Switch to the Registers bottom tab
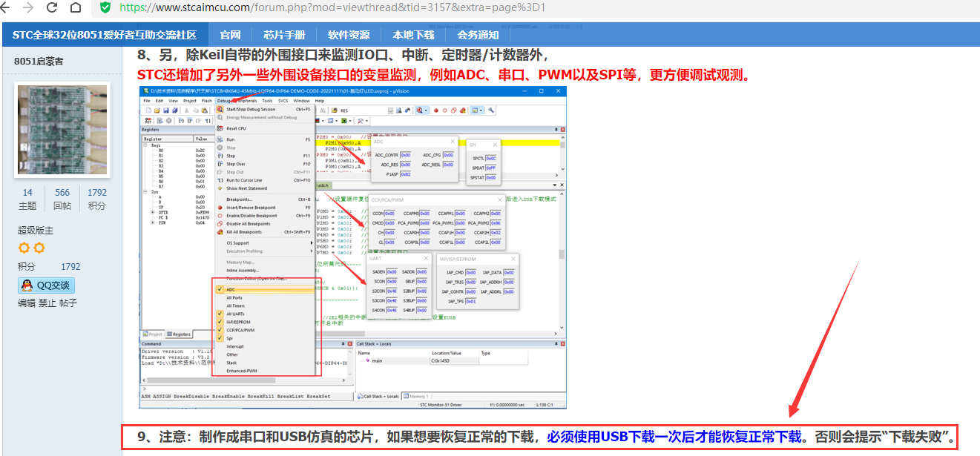Screen dimensions: 980x456 point(178,334)
